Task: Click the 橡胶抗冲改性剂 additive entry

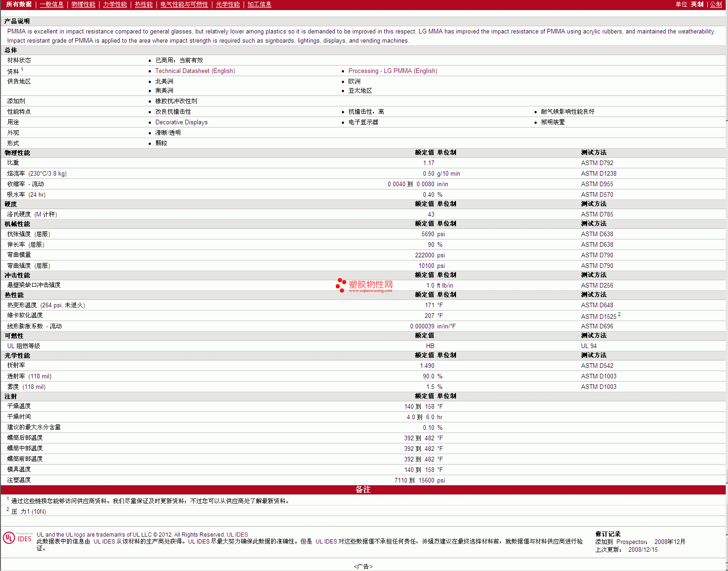Action: [176, 101]
